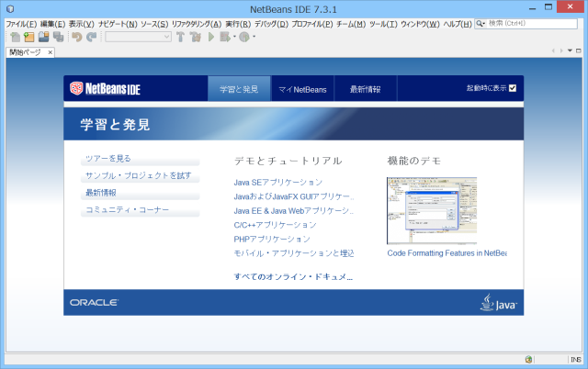Viewport: 588px width, 369px height.
Task: Open Java EE & Java Web link
Action: (294, 211)
